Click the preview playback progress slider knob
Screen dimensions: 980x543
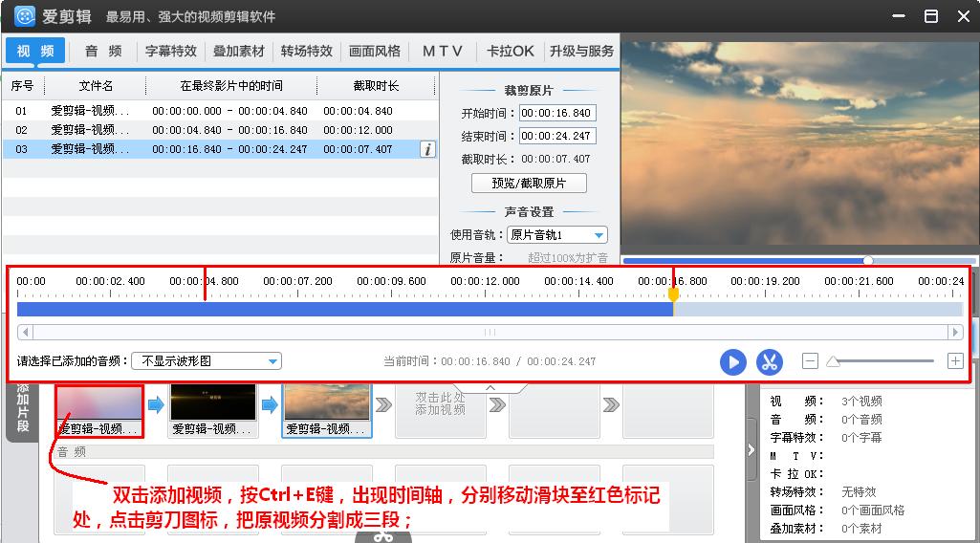(x=868, y=261)
